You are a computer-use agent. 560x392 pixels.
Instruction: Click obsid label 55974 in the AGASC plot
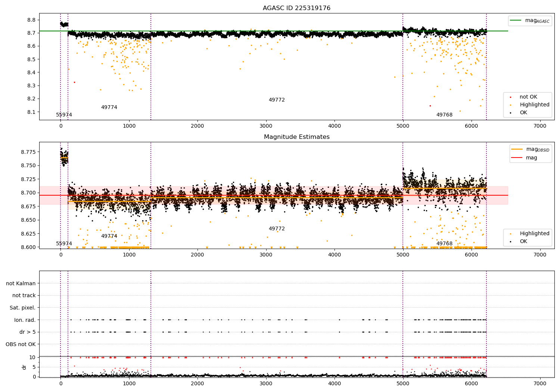point(64,115)
